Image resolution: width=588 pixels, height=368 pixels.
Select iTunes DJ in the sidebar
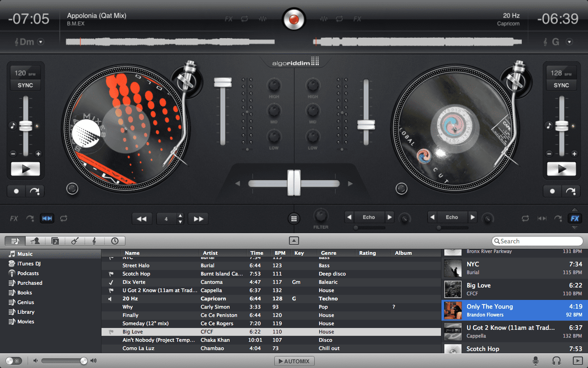tap(28, 264)
